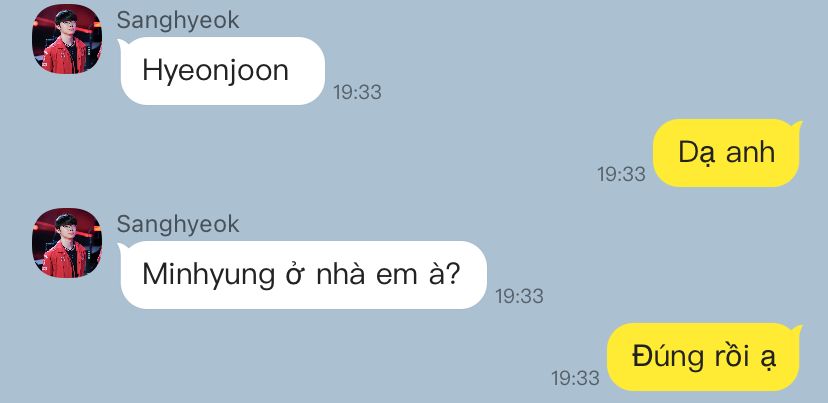
Task: Click the timestamp beside Đúng rồi ạ
Action: point(576,378)
